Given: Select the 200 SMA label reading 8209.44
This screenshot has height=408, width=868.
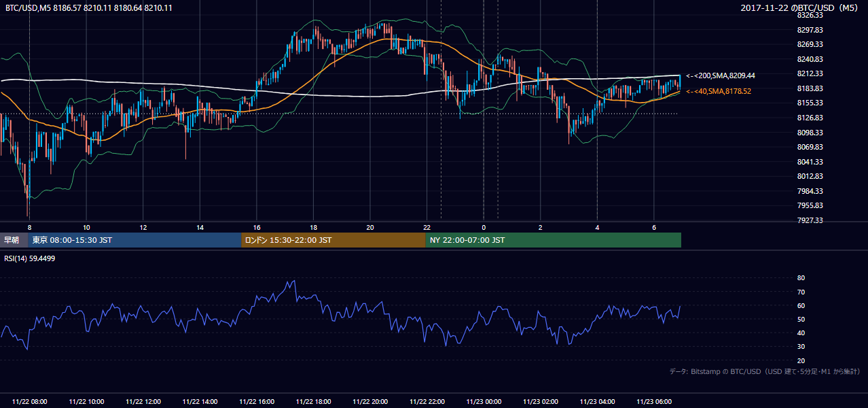Looking at the screenshot, I should pos(721,75).
